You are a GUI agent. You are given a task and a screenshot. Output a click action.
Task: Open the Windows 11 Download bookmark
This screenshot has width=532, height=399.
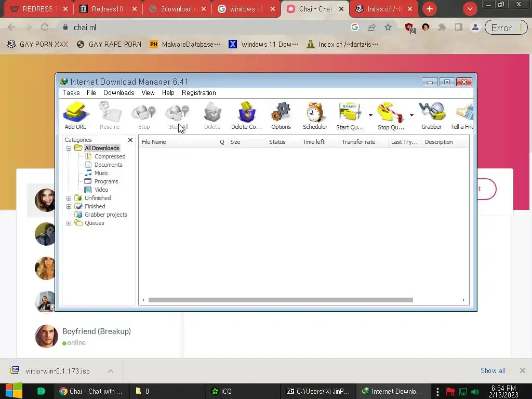pyautogui.click(x=263, y=44)
